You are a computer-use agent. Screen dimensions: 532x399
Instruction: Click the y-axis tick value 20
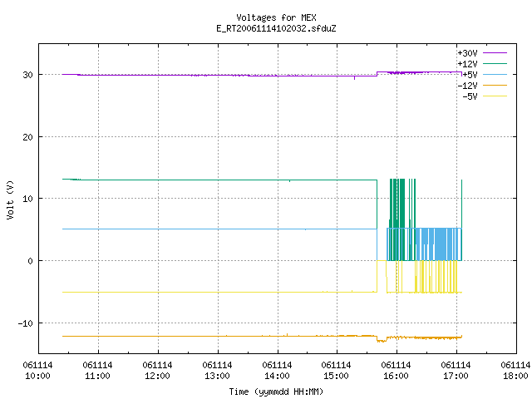[x=27, y=137]
